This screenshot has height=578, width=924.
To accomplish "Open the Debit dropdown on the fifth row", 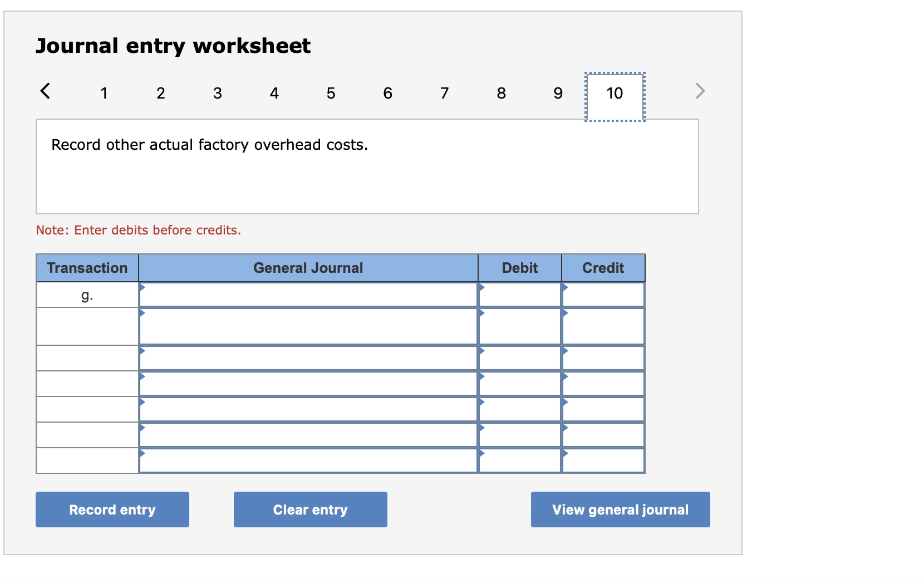I will tap(481, 402).
